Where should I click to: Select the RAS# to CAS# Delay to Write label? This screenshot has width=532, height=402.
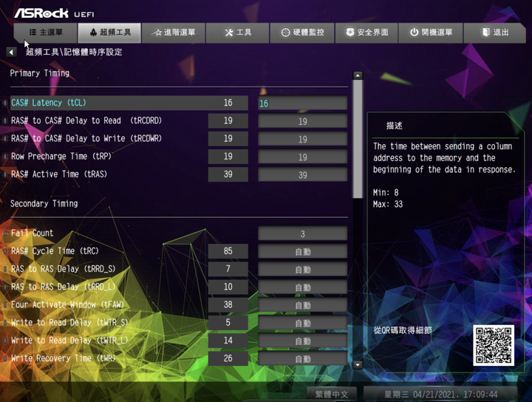click(86, 138)
